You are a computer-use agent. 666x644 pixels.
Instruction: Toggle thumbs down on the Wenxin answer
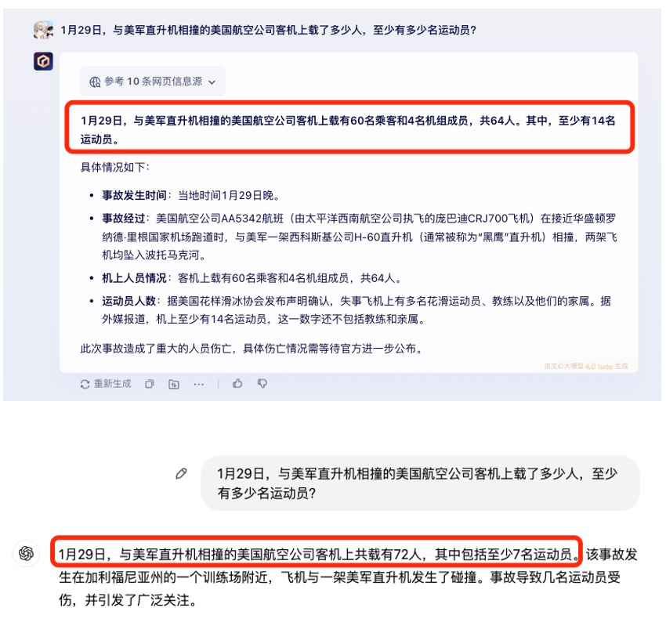(262, 384)
